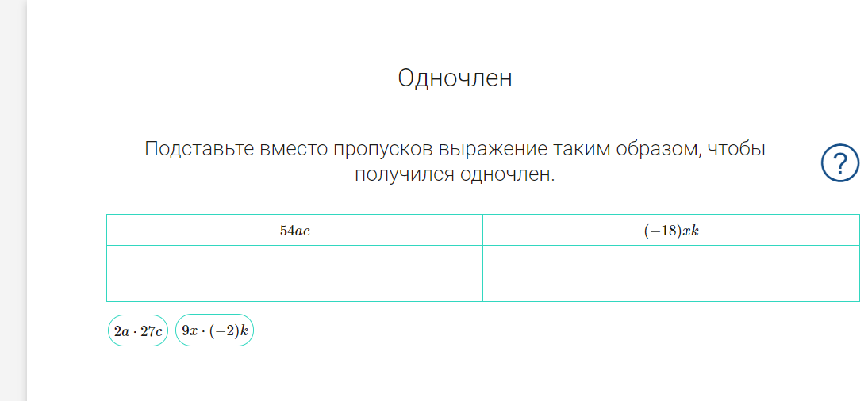Click the 2a part of the first chip
Viewport: 868px width, 401px height.
(x=121, y=331)
